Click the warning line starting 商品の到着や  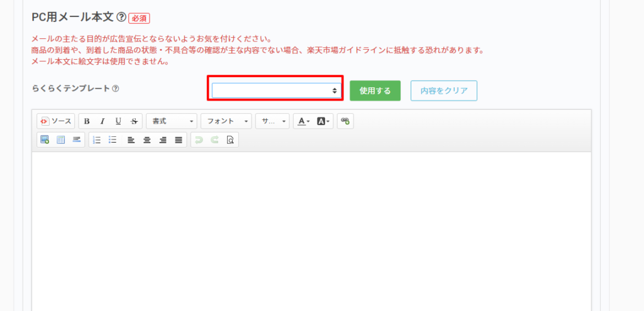pyautogui.click(x=257, y=51)
